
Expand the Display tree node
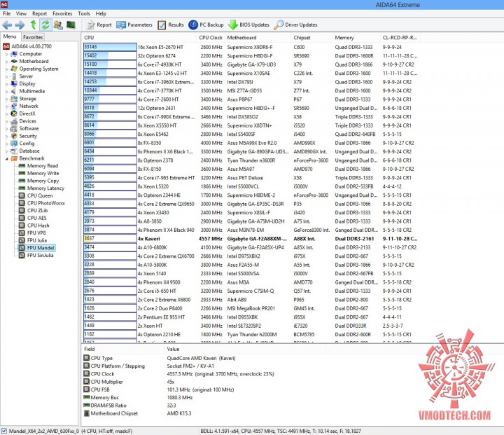(7, 84)
